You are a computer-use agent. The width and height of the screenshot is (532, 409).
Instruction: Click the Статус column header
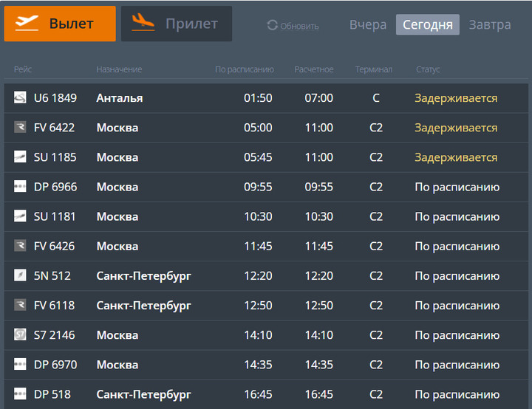[428, 69]
